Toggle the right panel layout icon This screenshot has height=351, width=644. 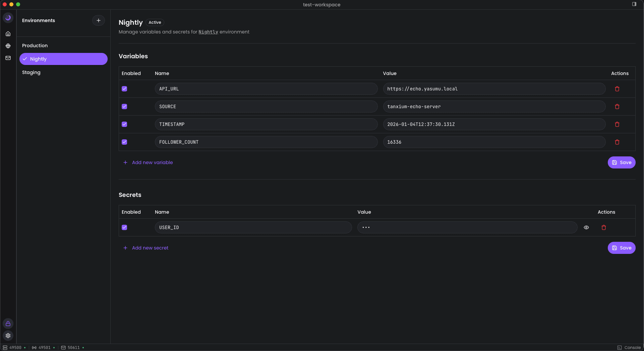coord(634,4)
